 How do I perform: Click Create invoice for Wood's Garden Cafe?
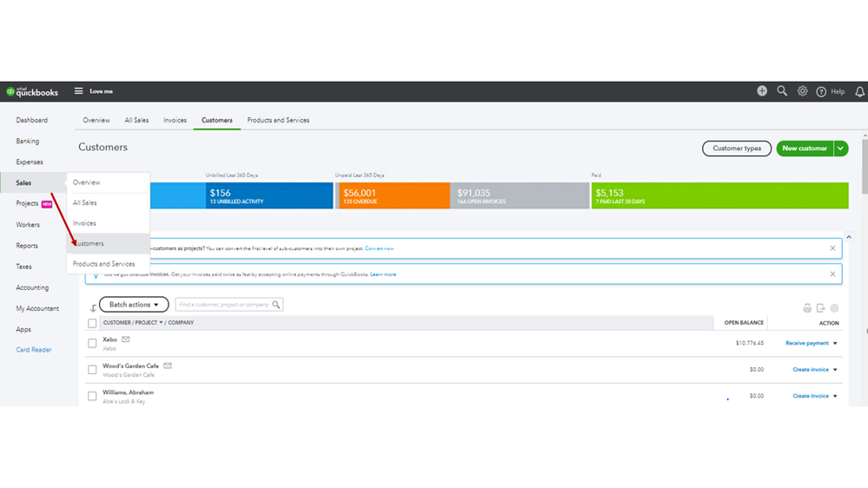click(811, 370)
